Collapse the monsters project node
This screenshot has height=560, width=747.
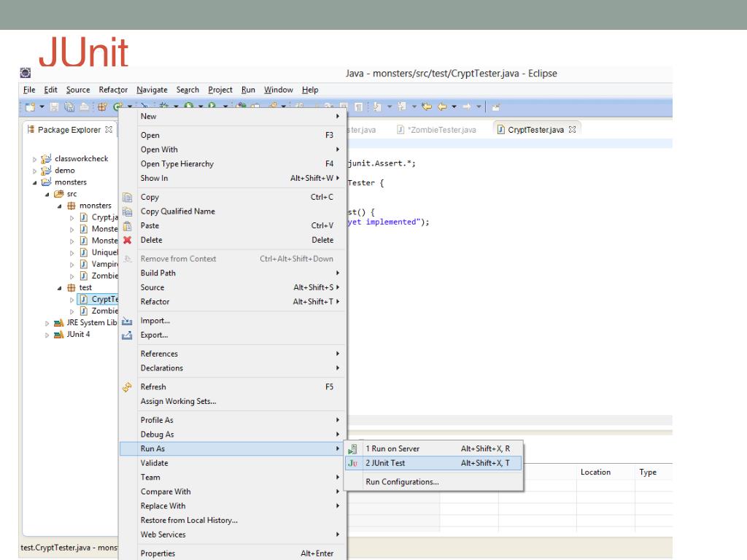point(34,182)
